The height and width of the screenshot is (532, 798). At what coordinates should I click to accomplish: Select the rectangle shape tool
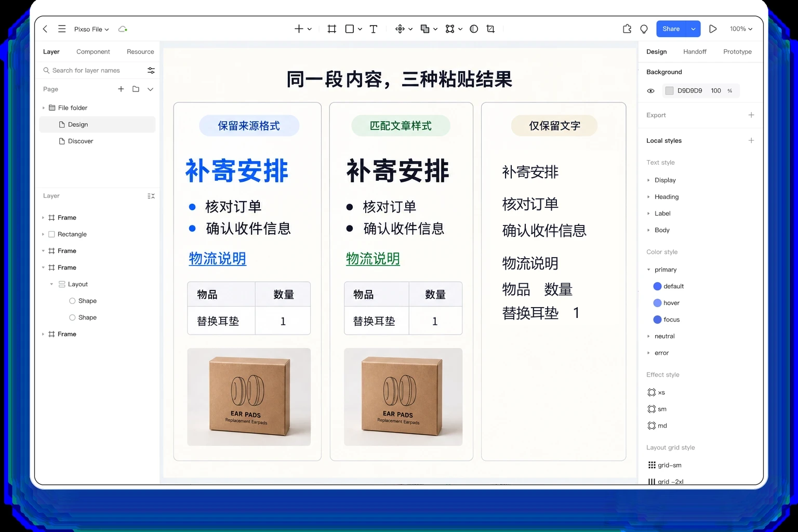tap(350, 29)
